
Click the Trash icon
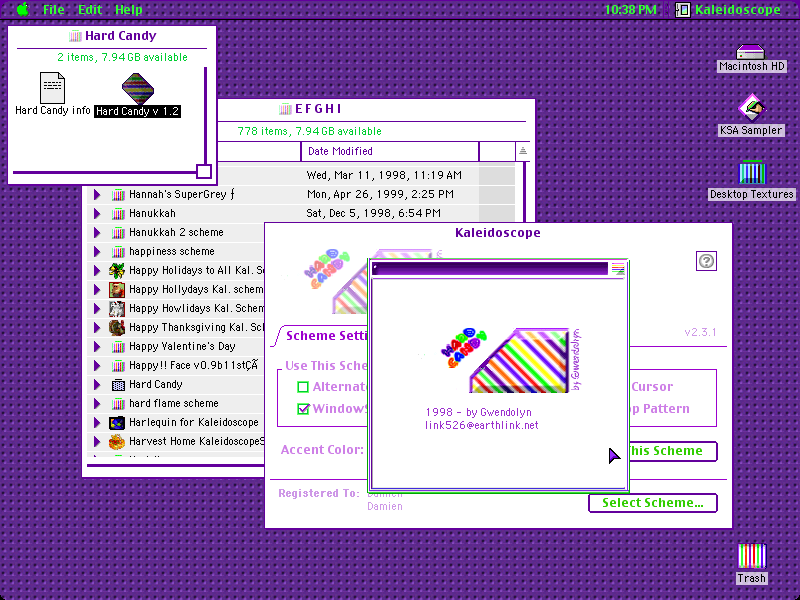tap(752, 556)
